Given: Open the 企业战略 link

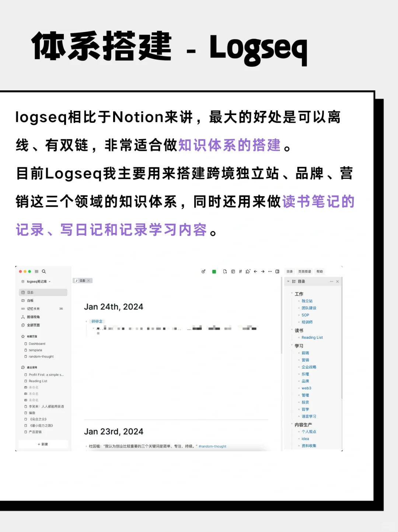Looking at the screenshot, I should click(309, 367).
